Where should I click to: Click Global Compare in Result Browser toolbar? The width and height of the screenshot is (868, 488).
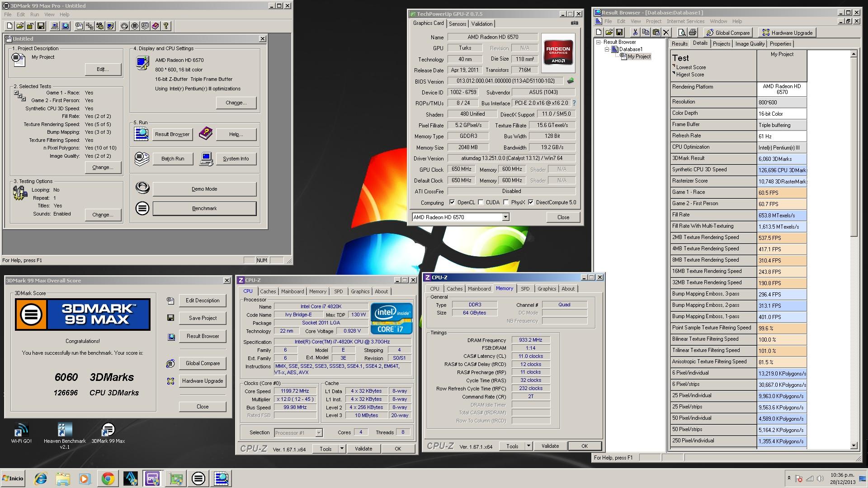tap(728, 33)
